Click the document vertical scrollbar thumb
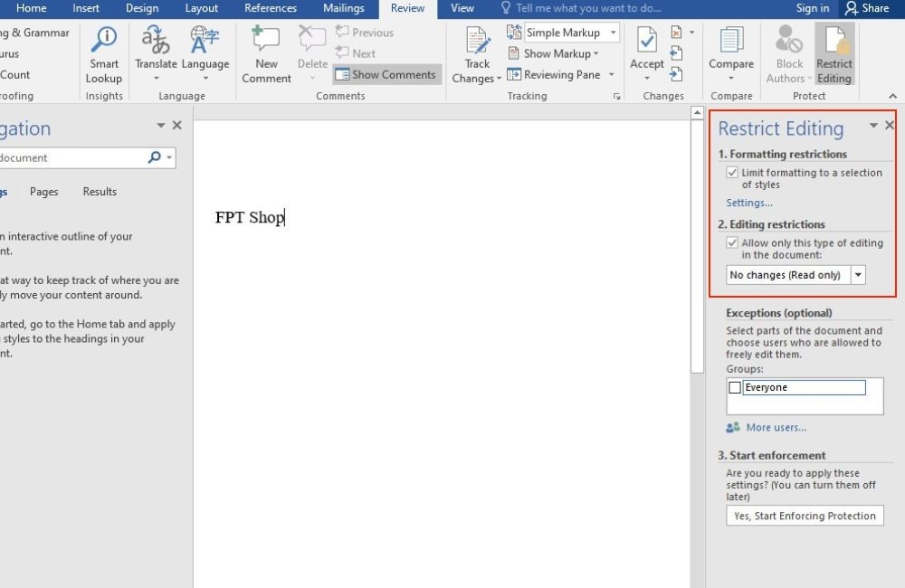The image size is (905, 588). tap(697, 247)
